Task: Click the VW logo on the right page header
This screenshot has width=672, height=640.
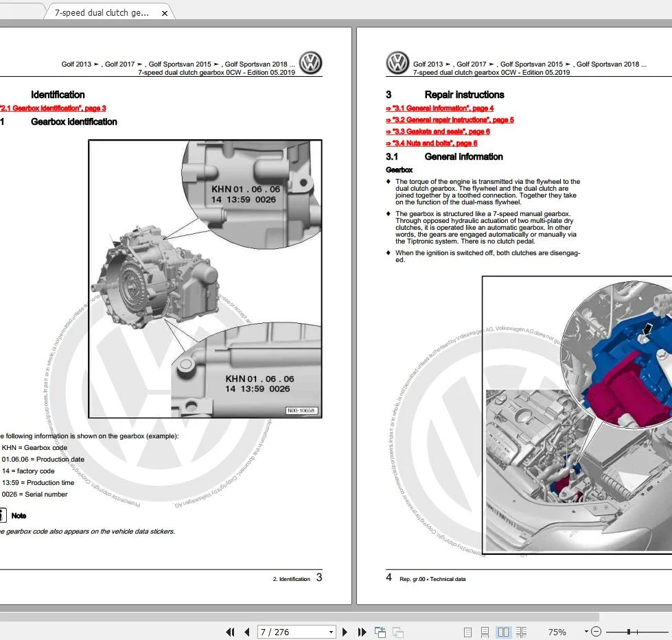Action: coord(397,63)
